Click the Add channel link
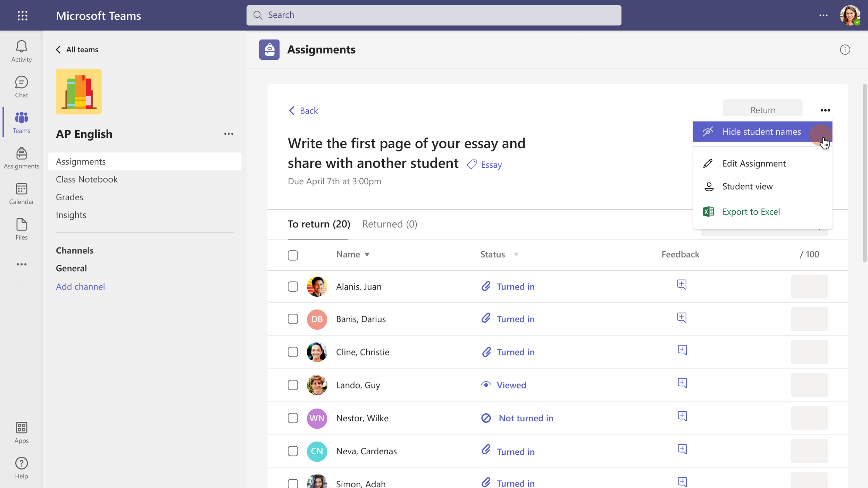The image size is (868, 488). (80, 287)
